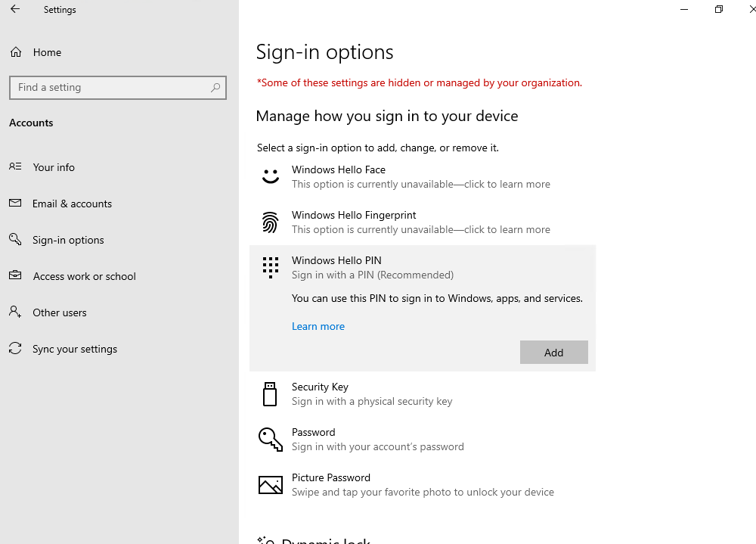Open the Learn more link
Viewport: 756px width, 544px height.
(x=318, y=326)
